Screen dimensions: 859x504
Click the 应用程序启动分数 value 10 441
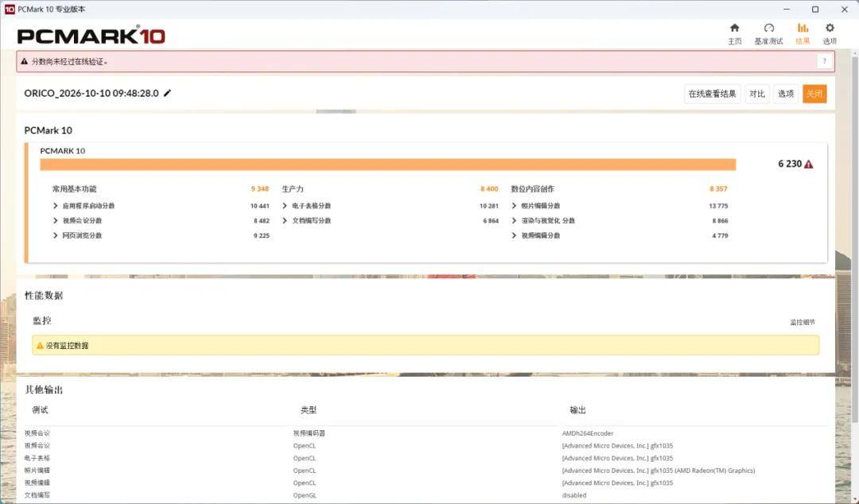point(259,206)
